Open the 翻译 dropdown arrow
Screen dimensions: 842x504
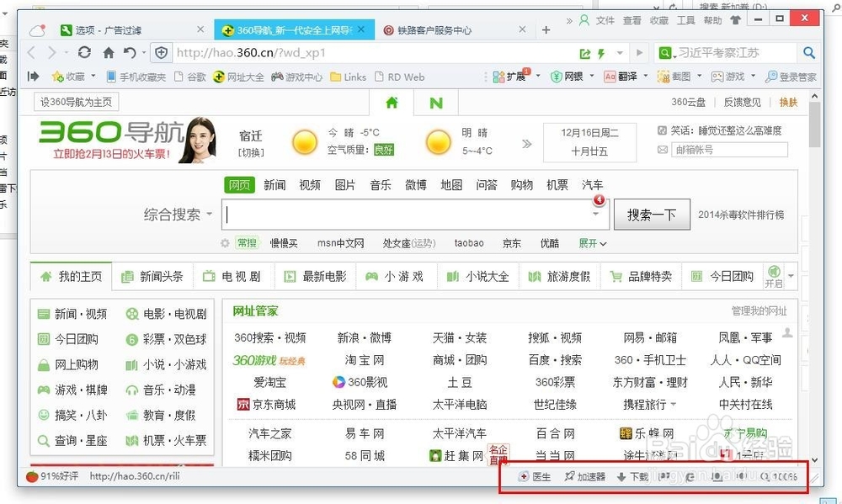tap(646, 76)
